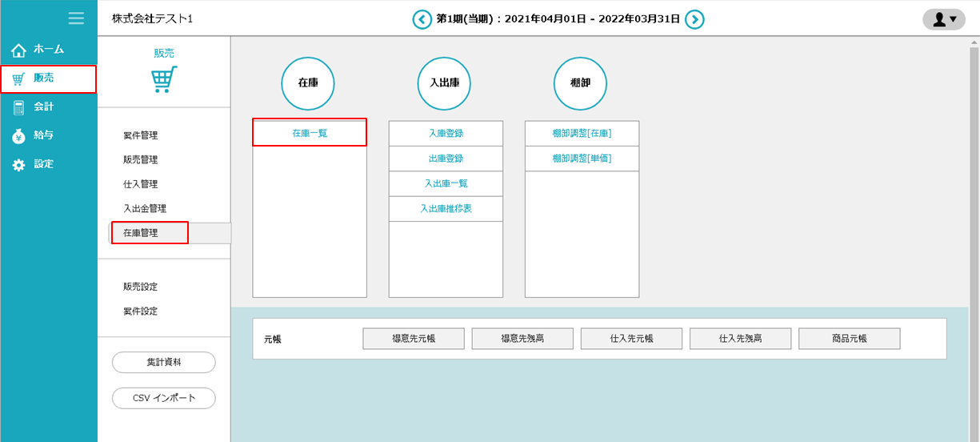Open the ホーム house icon
980x442 pixels.
(x=18, y=50)
